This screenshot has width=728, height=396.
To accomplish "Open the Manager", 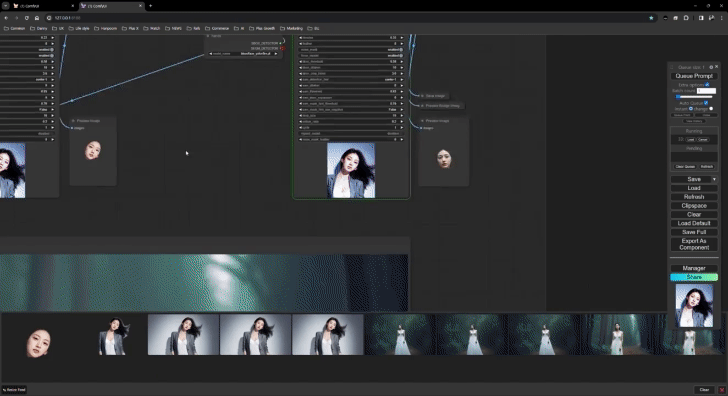I will 694,268.
